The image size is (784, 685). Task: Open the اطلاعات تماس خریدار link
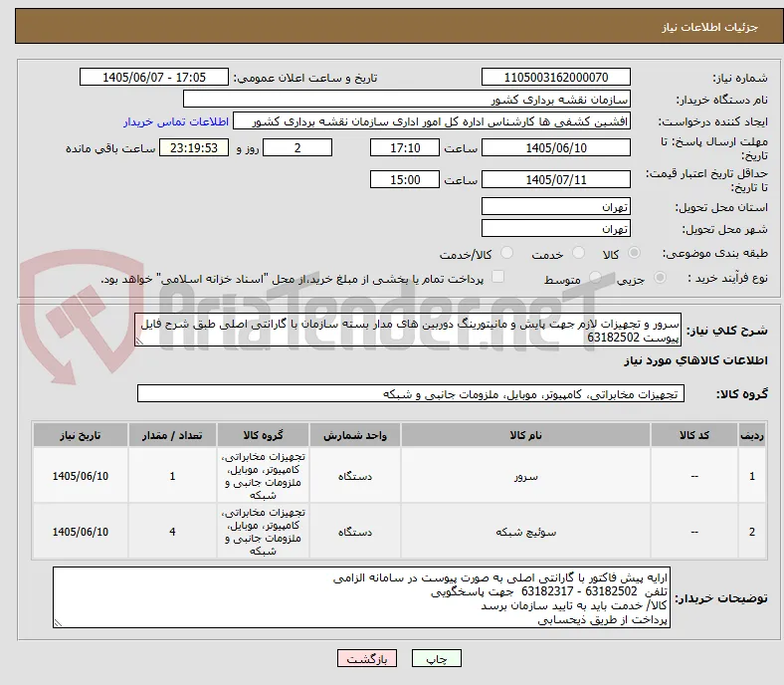coord(176,121)
